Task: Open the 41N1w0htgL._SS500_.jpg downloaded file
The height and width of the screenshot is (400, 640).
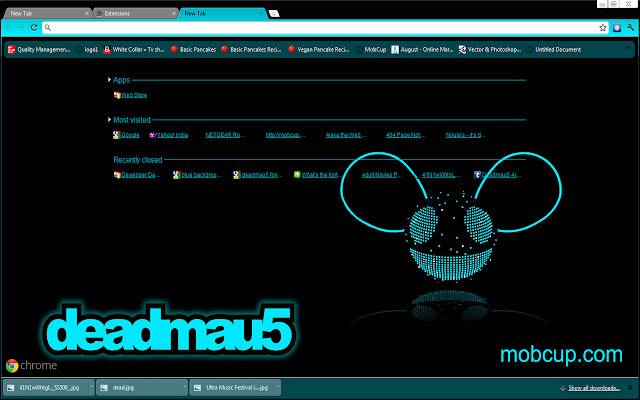Action: (x=49, y=388)
